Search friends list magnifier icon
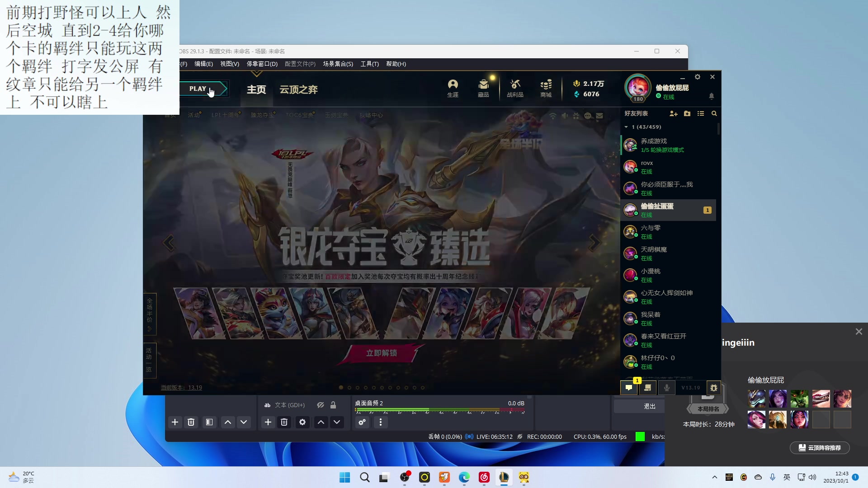Image resolution: width=868 pixels, height=488 pixels. pyautogui.click(x=714, y=114)
